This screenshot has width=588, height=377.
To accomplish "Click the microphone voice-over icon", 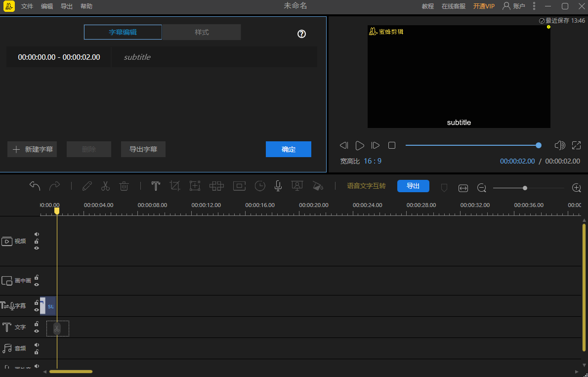I will [278, 186].
